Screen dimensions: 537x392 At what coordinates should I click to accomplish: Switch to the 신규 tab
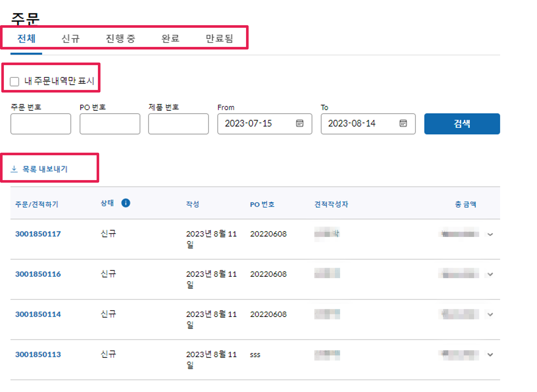tap(70, 38)
